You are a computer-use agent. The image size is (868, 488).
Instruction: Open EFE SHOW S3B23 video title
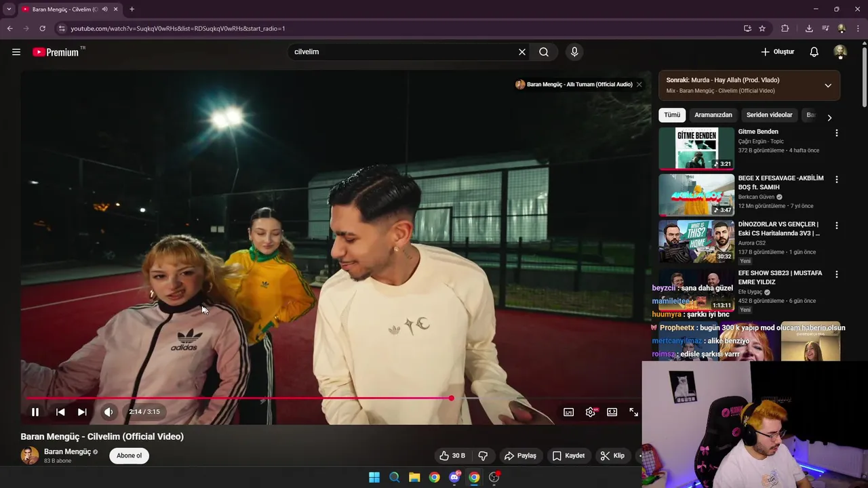(x=780, y=277)
